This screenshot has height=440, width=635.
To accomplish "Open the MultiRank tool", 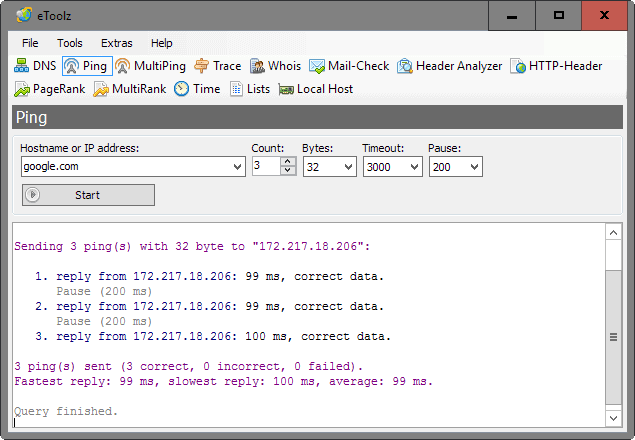I will [x=130, y=89].
